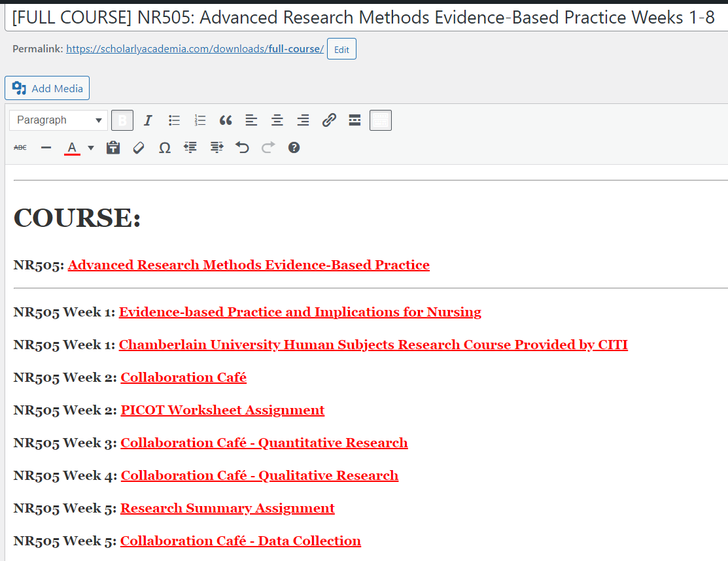Open the Paragraph format dropdown
The width and height of the screenshot is (728, 561).
[x=58, y=120]
